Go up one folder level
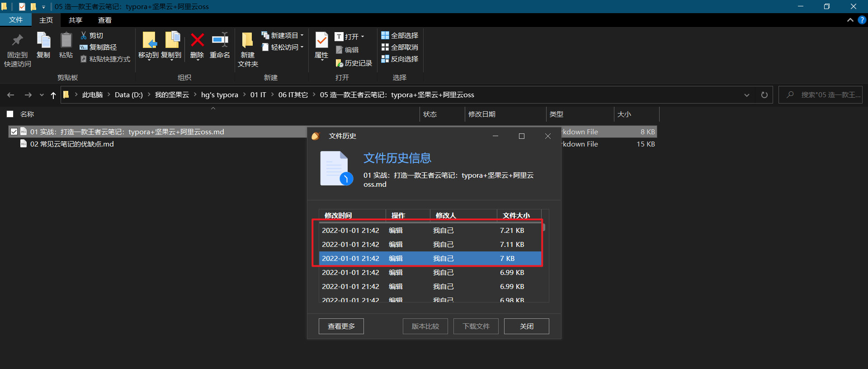The width and height of the screenshot is (868, 369). [x=53, y=95]
